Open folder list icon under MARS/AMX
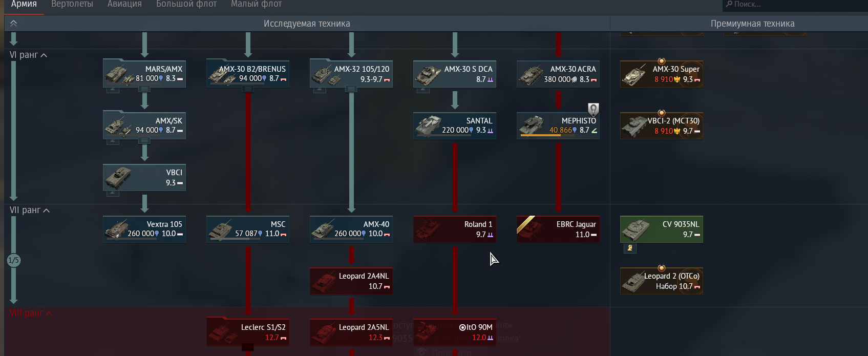Viewport: 868px width, 356px height. [144, 89]
